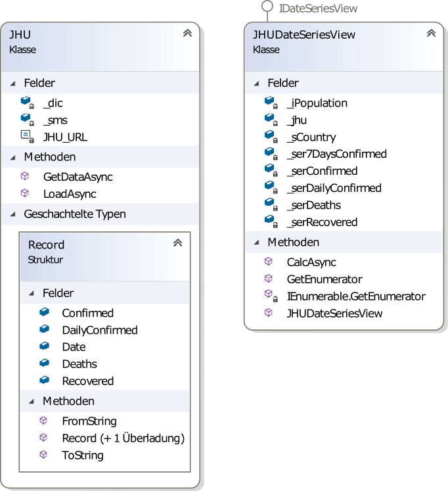Click the IDateSeriesView interface label
This screenshot has width=448, height=491.
(x=318, y=9)
